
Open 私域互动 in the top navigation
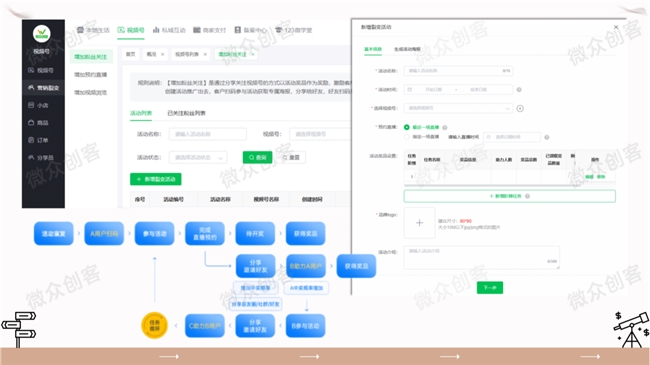(x=169, y=30)
